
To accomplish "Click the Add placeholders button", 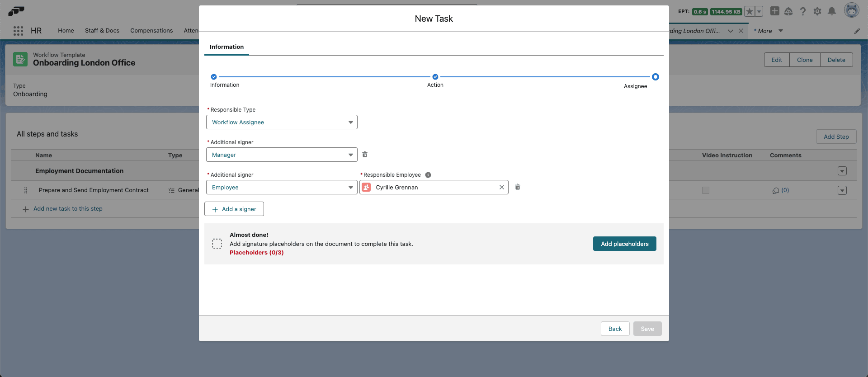I will click(x=625, y=244).
